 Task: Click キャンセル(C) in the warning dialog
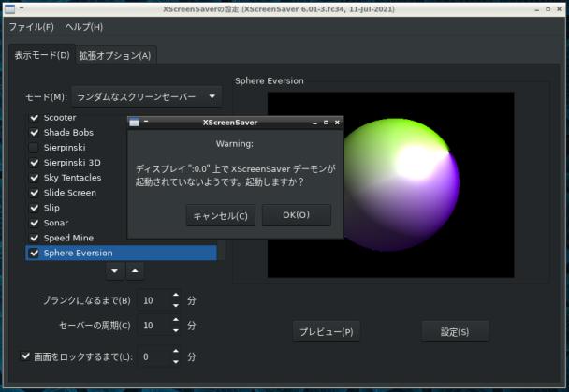pos(220,215)
